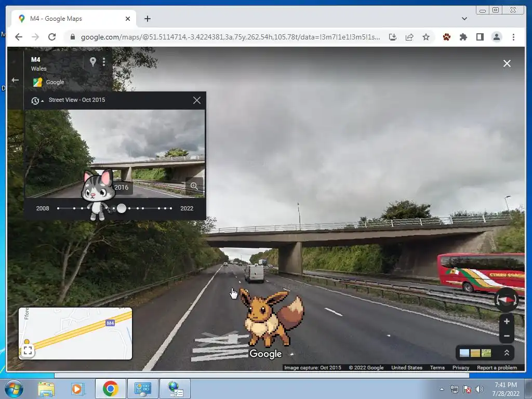The height and width of the screenshot is (399, 532).
Task: Share this page via address bar icon
Action: 409,37
